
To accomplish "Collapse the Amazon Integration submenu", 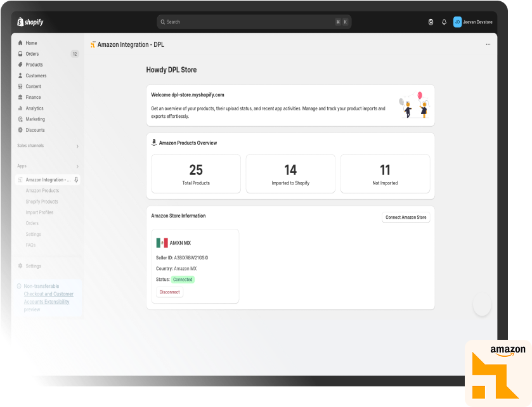I will (x=49, y=179).
